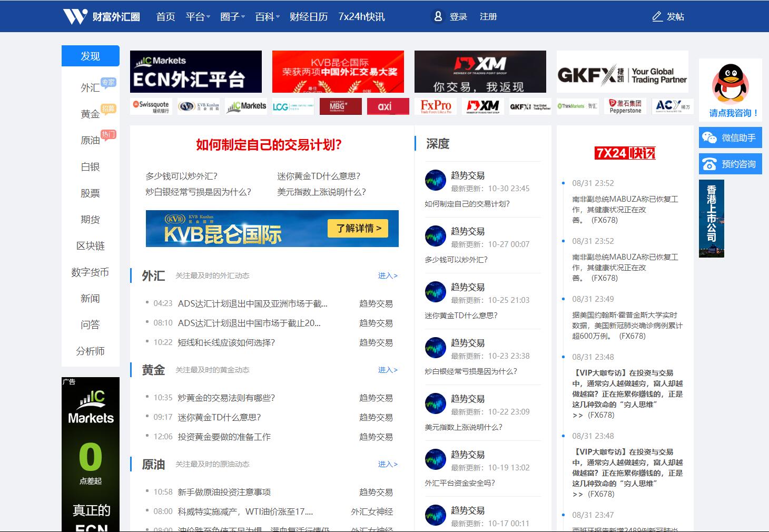Expand the 圈子 navigation dropdown
This screenshot has width=769, height=532.
pyautogui.click(x=232, y=17)
